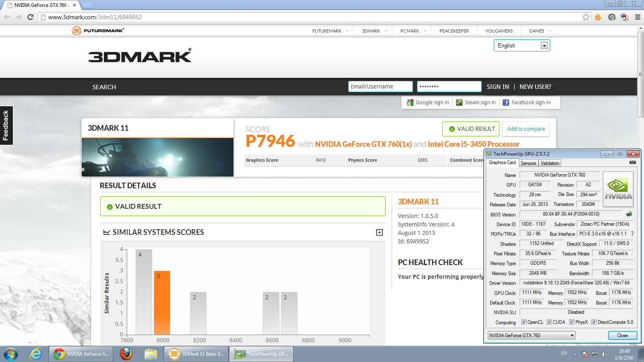Click the network tray icon
644x362 pixels.
[x=595, y=354]
